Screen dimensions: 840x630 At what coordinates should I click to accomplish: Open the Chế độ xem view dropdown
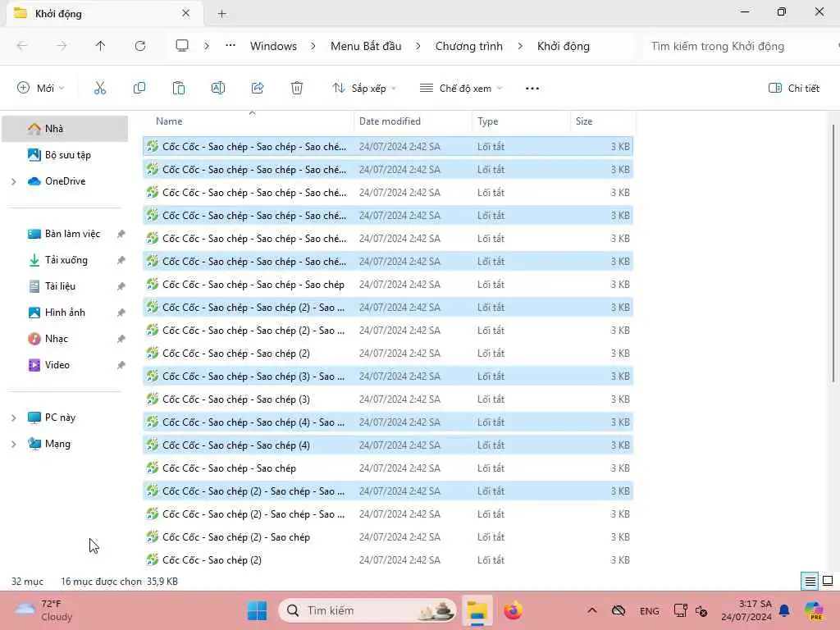coord(461,88)
